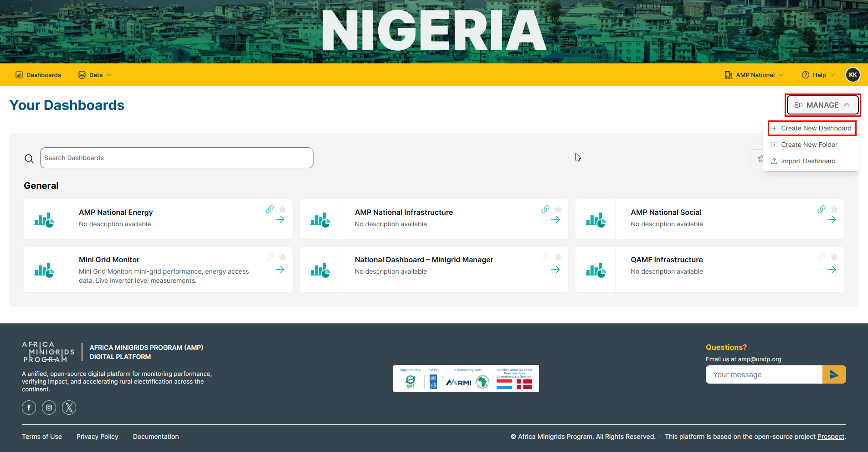Star the AMP National Social dashboard
Image resolution: width=868 pixels, height=452 pixels.
[x=834, y=209]
